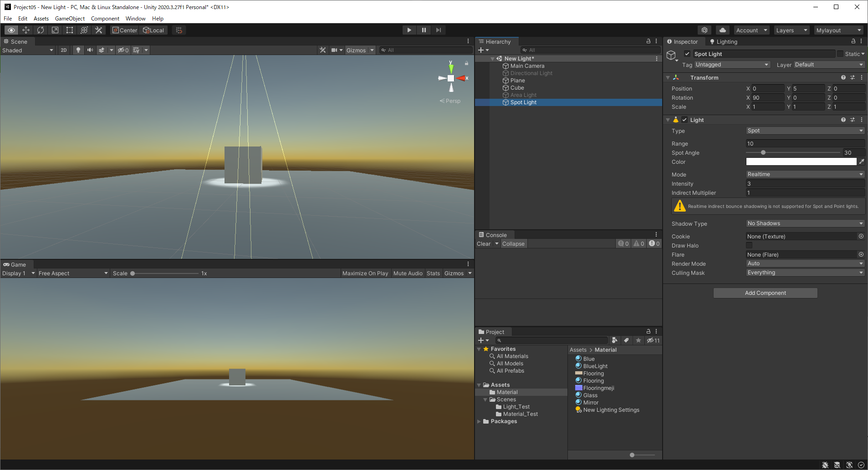Screen dimensions: 868x470
Task: Toggle Mute Audio in Game view
Action: 408,273
